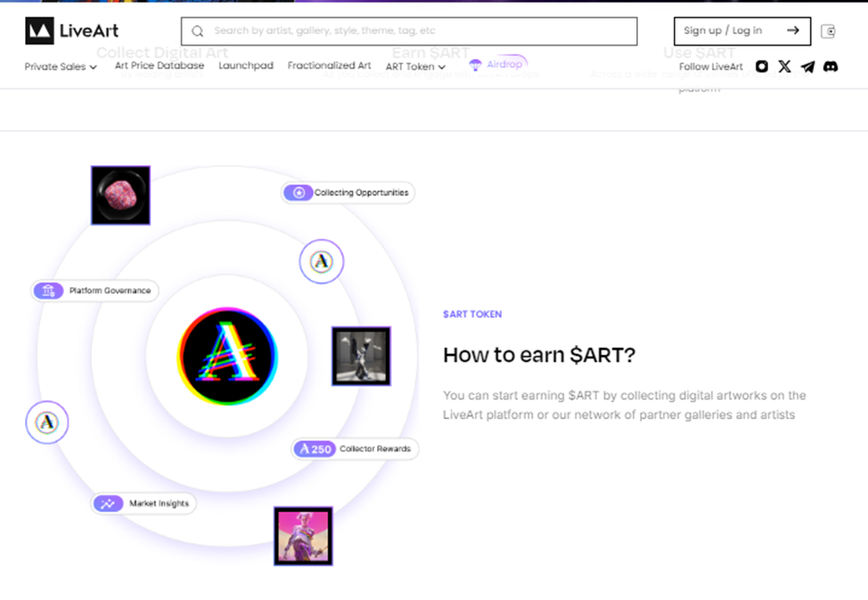Viewport: 868px width, 600px height.
Task: Open LiveArt's X (Twitter) icon
Action: [784, 67]
